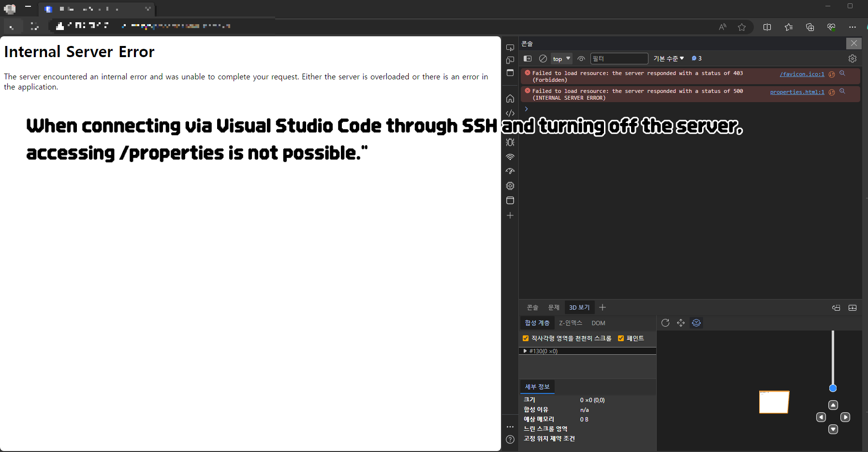Select the 3D view rotate mode

(696, 323)
